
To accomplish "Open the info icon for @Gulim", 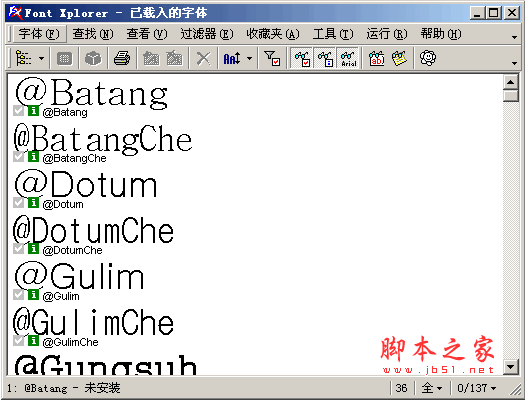I will [x=33, y=295].
